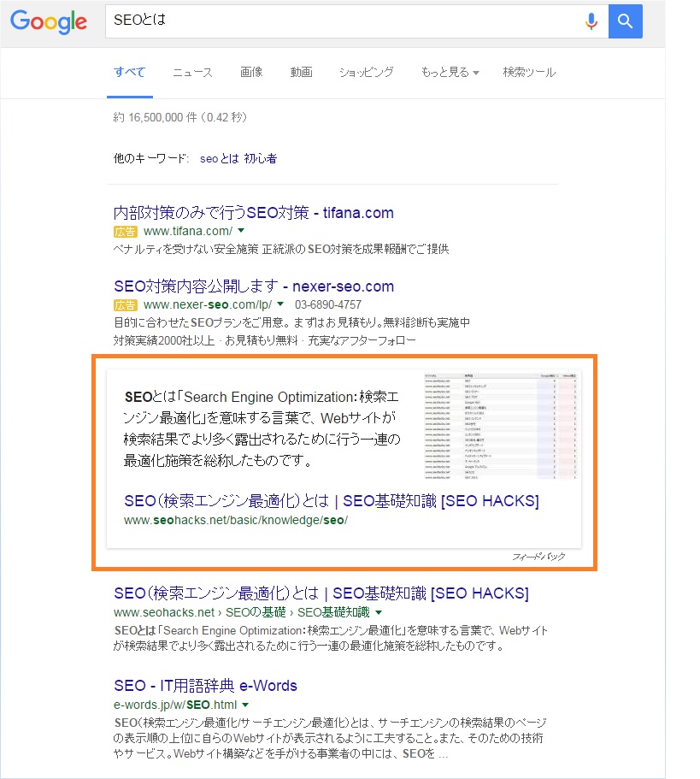Expand the もっと見る menu
This screenshot has height=779, width=700.
[x=450, y=72]
